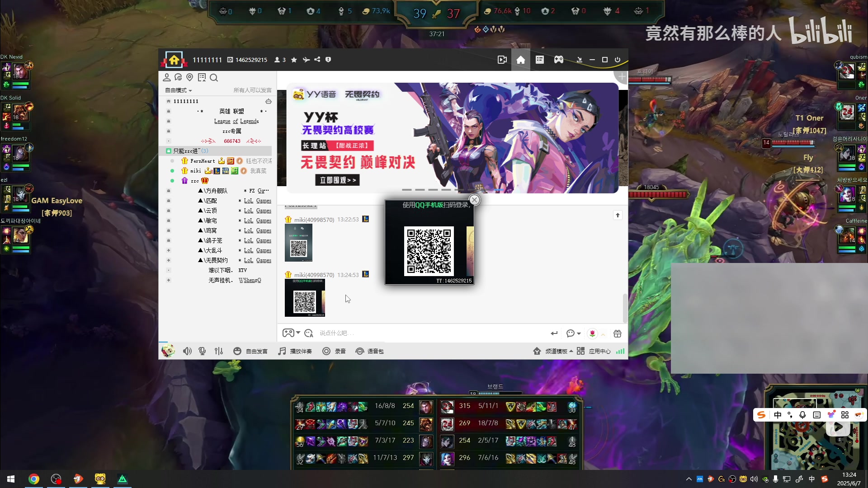
Task: Click the Sogou toolbar microphone icon
Action: 802,415
